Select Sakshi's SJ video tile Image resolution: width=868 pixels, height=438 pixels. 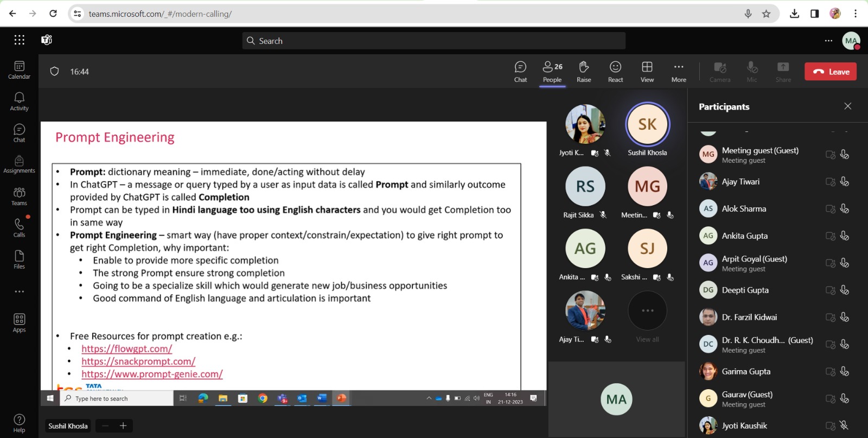coord(647,249)
